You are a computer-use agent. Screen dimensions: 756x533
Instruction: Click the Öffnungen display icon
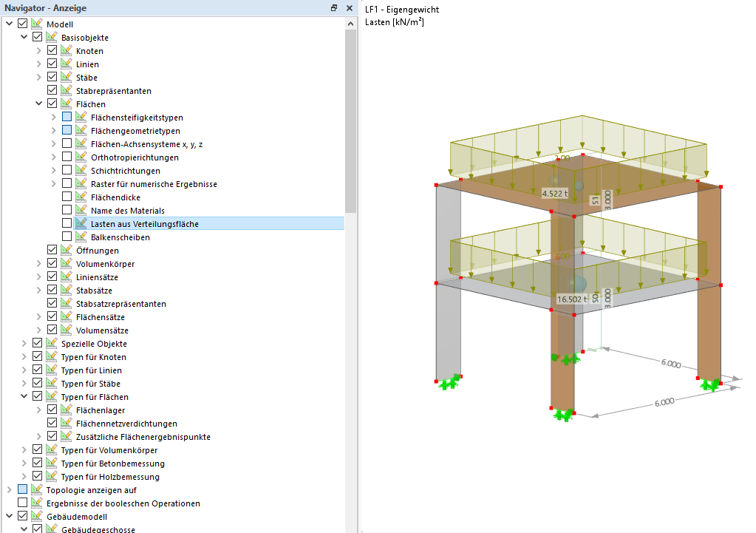[67, 250]
